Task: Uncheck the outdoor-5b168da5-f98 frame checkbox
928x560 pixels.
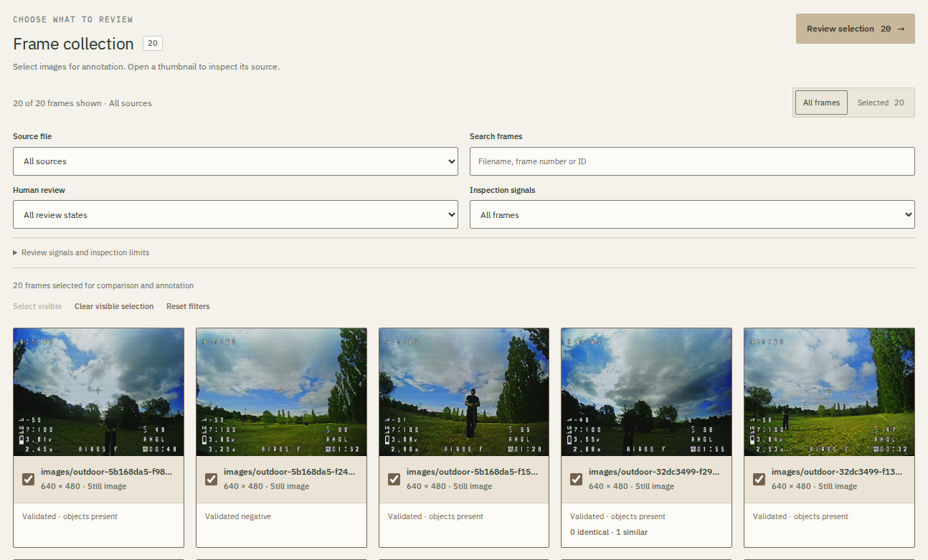Action: pos(29,479)
